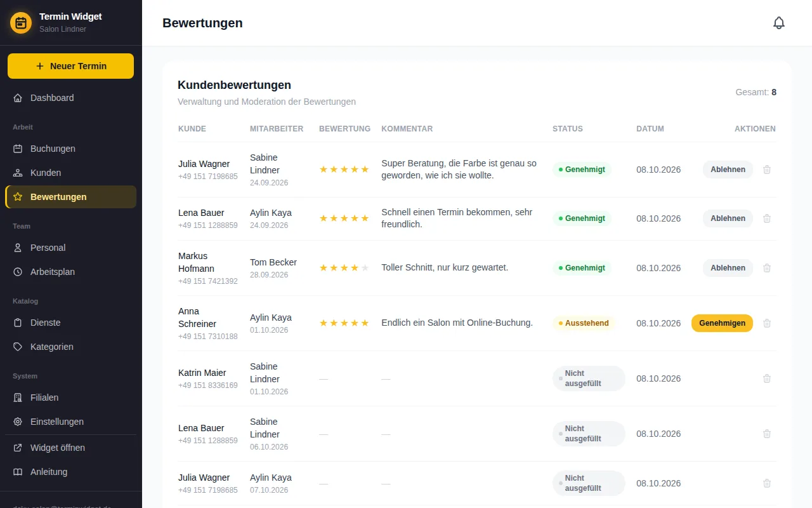The width and height of the screenshot is (812, 508).
Task: Launch Widget öffnen external link
Action: pyautogui.click(x=70, y=448)
